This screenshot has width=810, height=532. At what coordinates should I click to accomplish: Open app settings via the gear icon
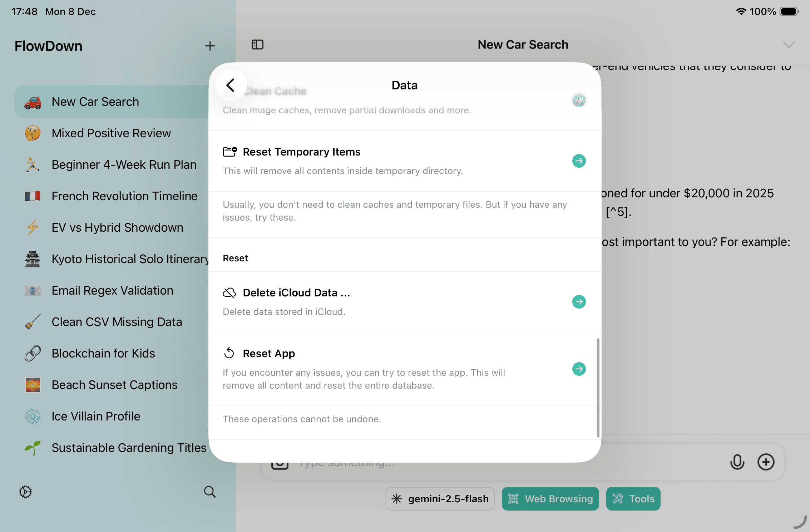tap(25, 492)
